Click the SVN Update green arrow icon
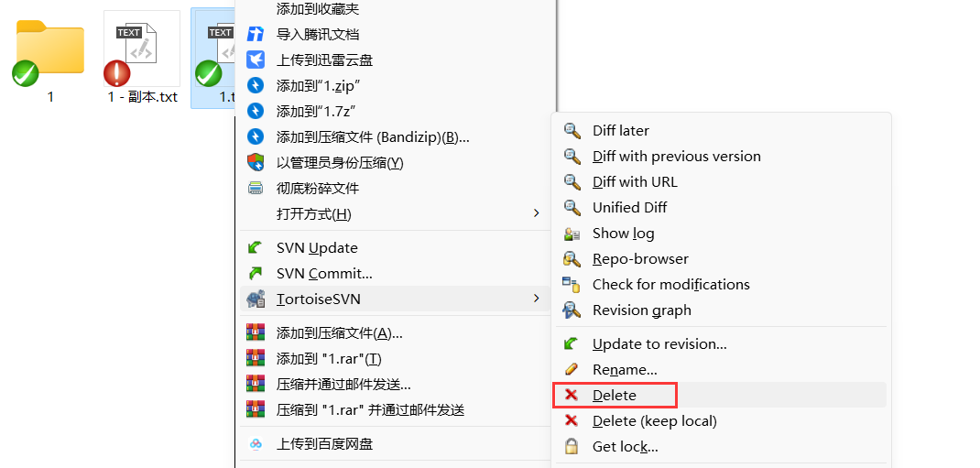This screenshot has width=980, height=468. [x=256, y=248]
